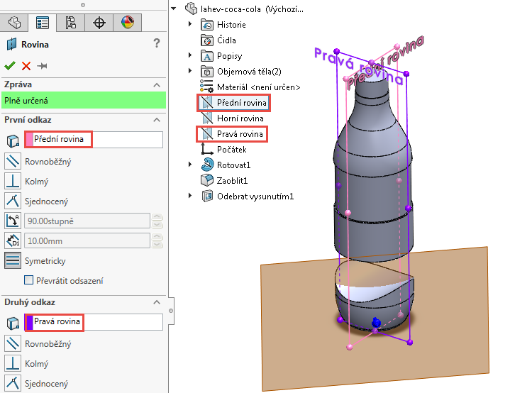This screenshot has width=532, height=393.
Task: Decrease the angle value with down arrow
Action: pyautogui.click(x=157, y=225)
